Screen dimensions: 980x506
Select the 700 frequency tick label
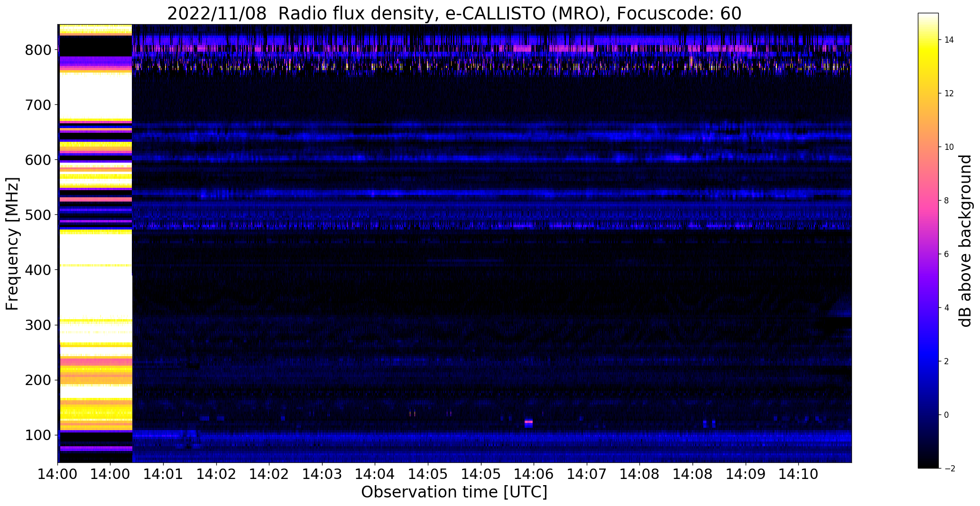[x=38, y=105]
